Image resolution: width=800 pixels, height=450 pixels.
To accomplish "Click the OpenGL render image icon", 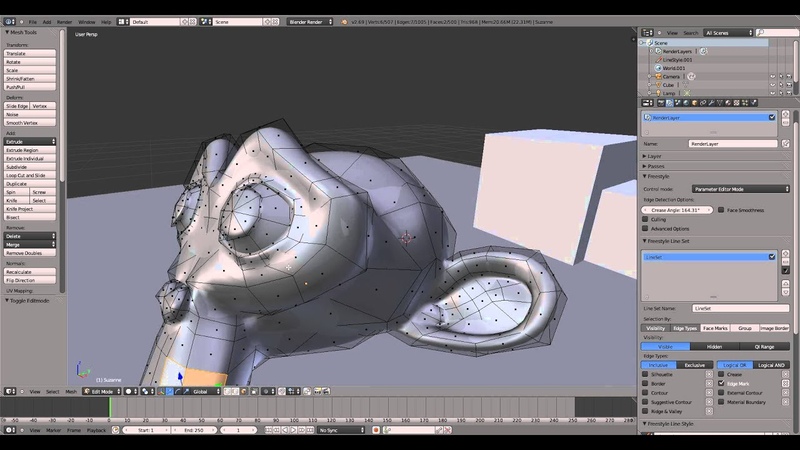I will point(317,391).
